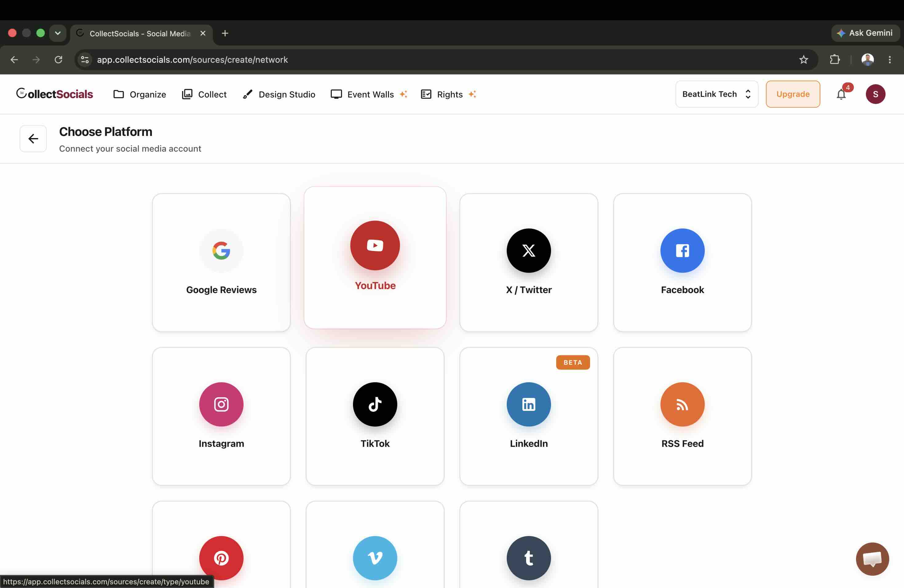Go back using the arrow beside Choose Platform

pos(33,139)
